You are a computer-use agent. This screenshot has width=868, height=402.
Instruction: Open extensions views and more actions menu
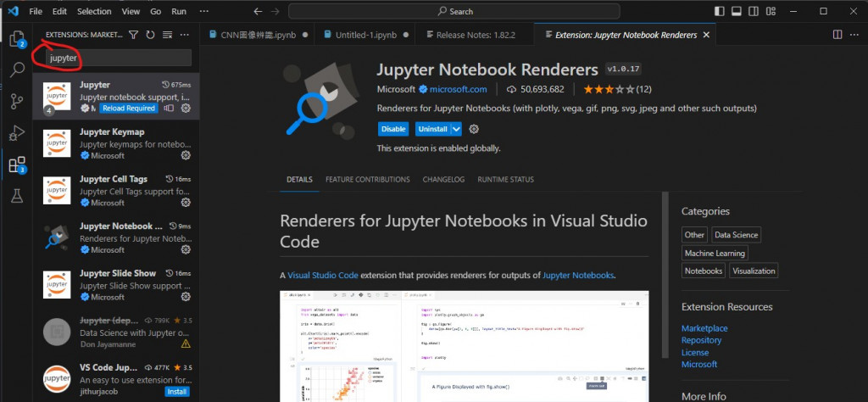[184, 35]
